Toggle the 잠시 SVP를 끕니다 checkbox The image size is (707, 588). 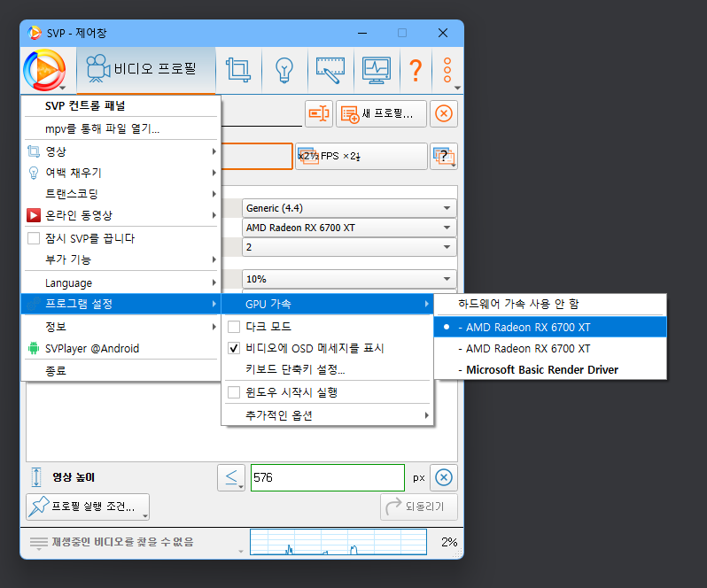[34, 238]
